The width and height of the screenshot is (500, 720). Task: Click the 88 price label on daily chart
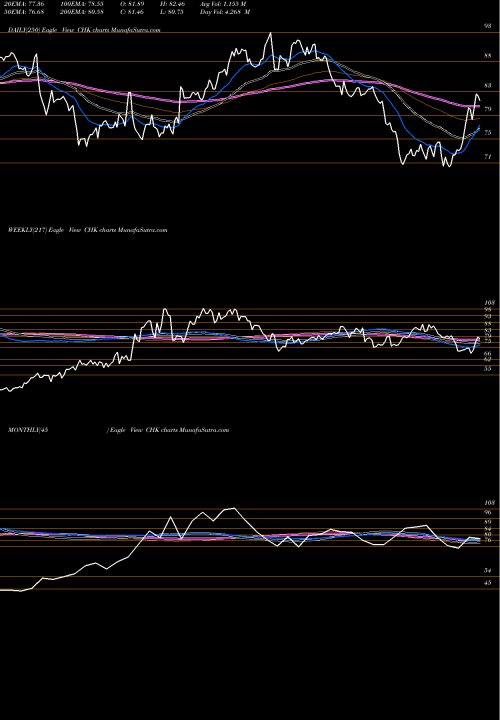coord(488,56)
